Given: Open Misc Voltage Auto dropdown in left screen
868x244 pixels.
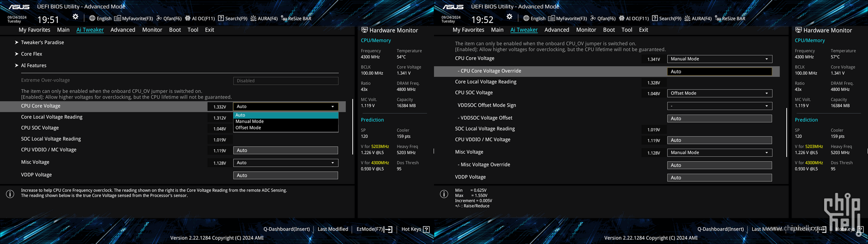Looking at the screenshot, I should point(286,163).
